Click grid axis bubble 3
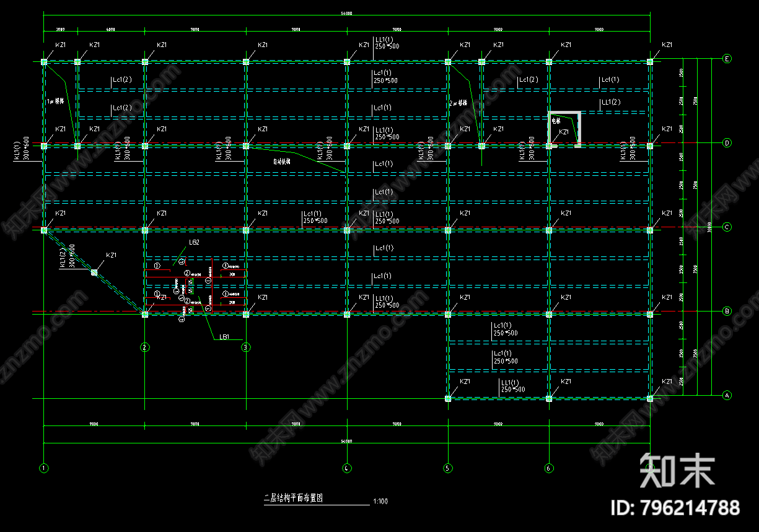The height and width of the screenshot is (532, 759). [x=245, y=347]
